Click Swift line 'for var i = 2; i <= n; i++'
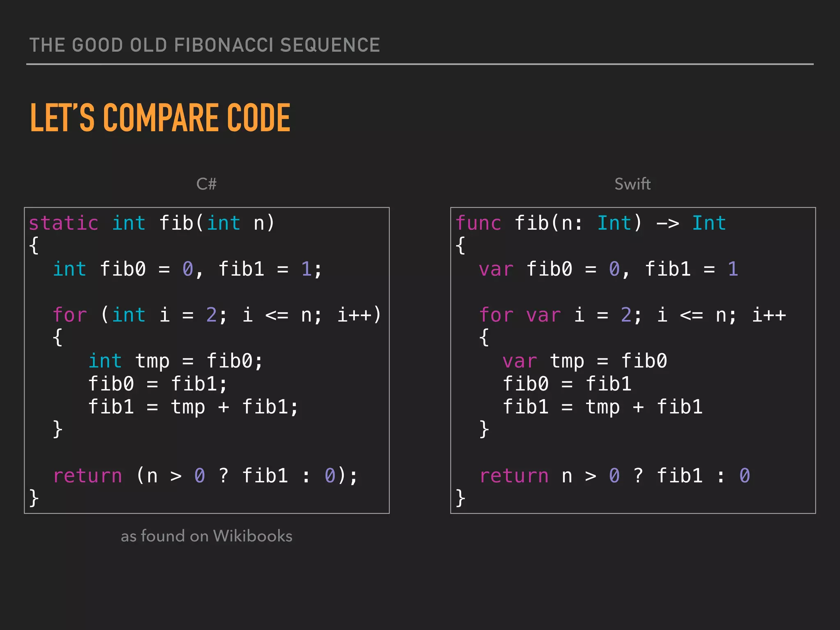Screen dimensions: 840x630 (x=632, y=316)
